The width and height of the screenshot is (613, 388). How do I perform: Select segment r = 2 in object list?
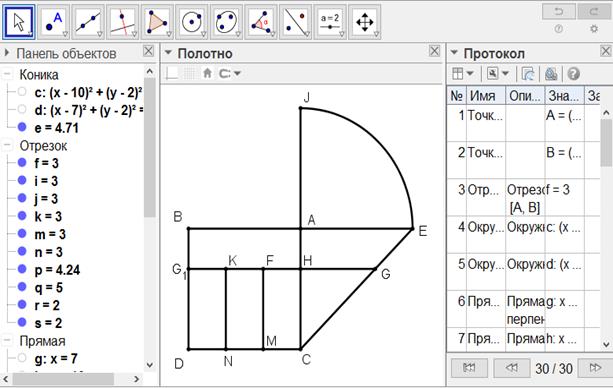[x=47, y=305]
